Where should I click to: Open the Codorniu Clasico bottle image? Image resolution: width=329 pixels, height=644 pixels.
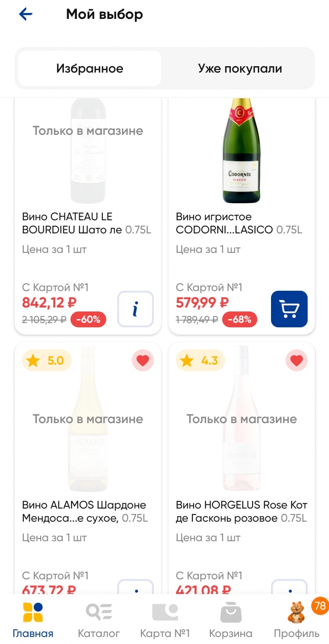[x=242, y=151]
